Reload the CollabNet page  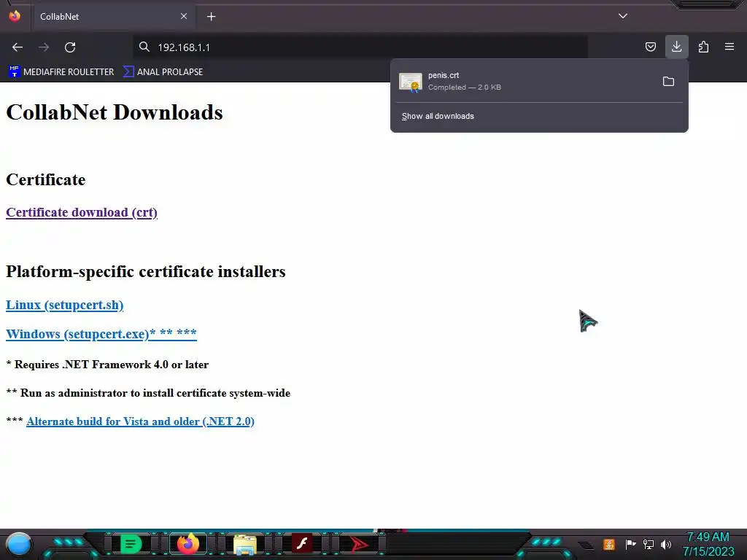[x=70, y=47]
